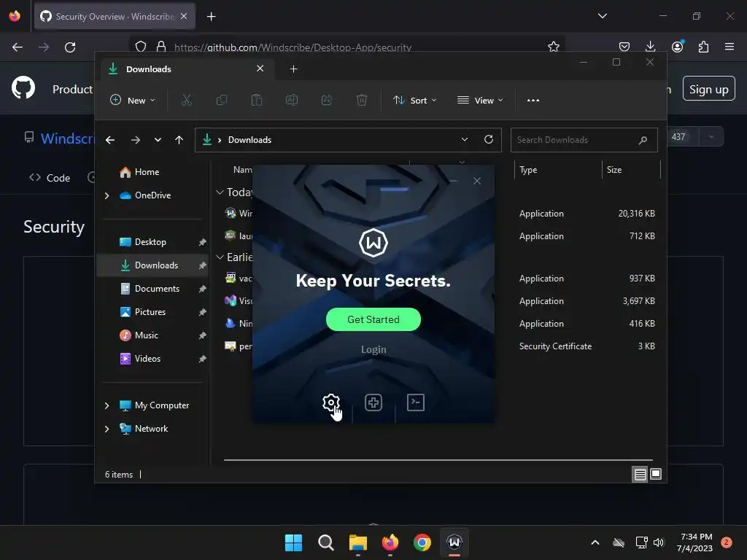Refresh the Downloads folder
The height and width of the screenshot is (560, 747).
point(488,139)
